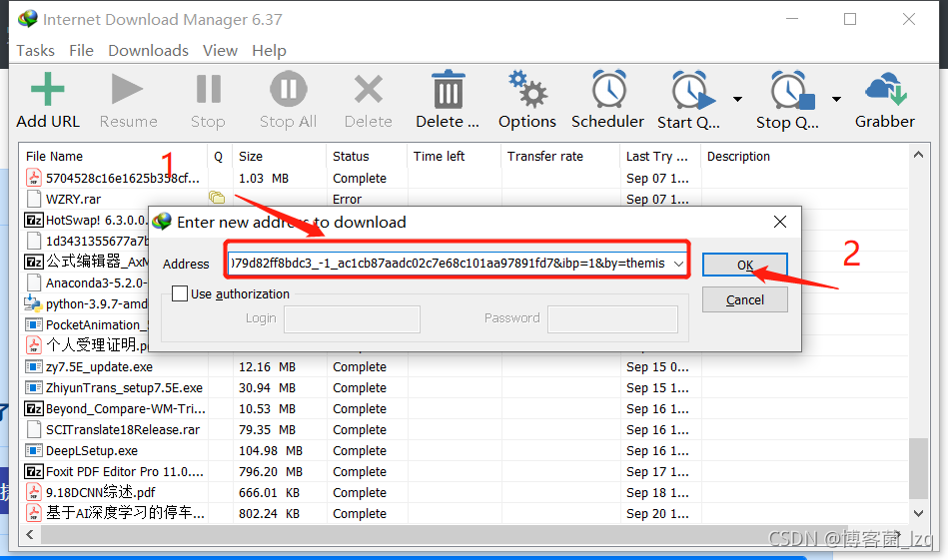The height and width of the screenshot is (560, 948).
Task: Click the Add URL toolbar icon
Action: pyautogui.click(x=47, y=90)
